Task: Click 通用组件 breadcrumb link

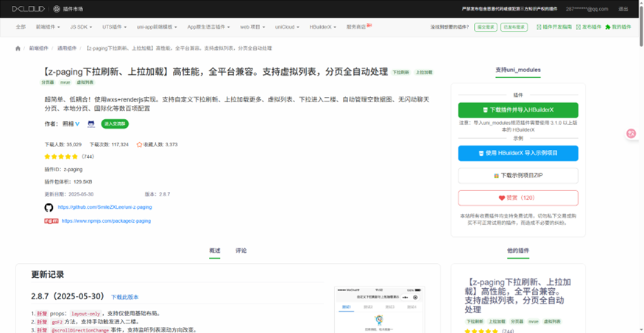Action: (x=66, y=49)
